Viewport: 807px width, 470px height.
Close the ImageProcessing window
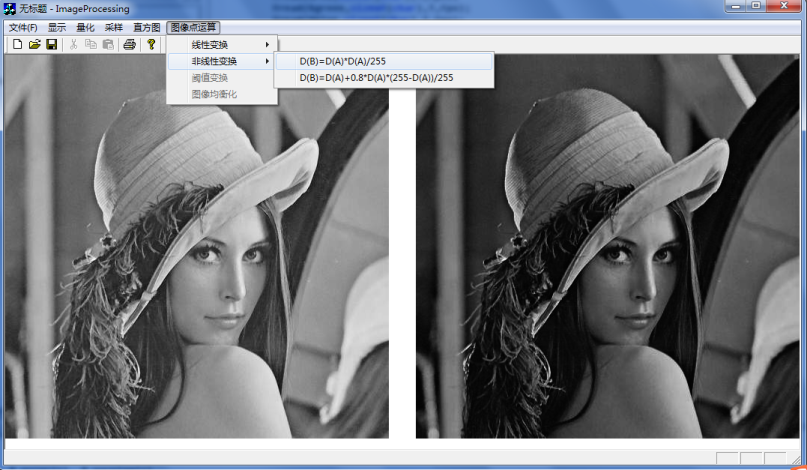pos(784,6)
